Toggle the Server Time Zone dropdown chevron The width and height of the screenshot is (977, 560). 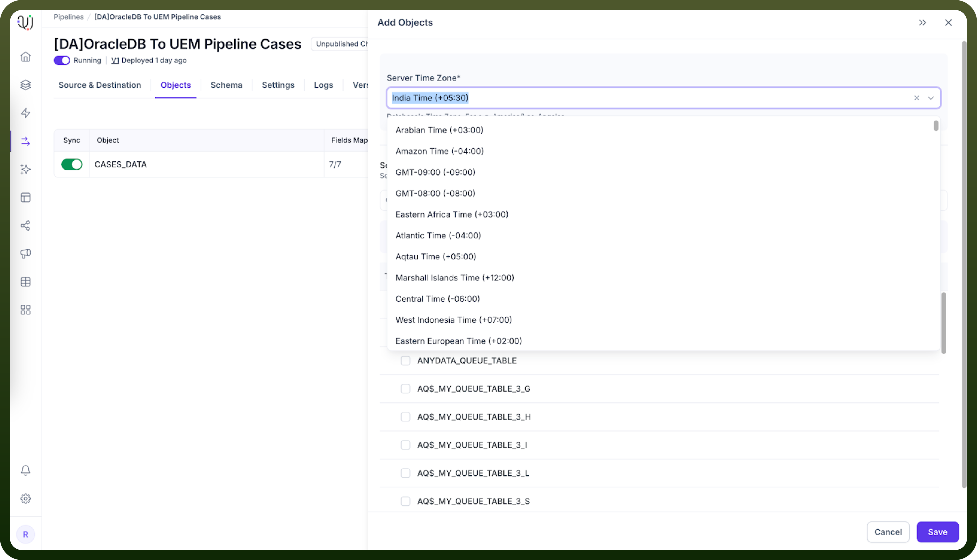tap(930, 98)
